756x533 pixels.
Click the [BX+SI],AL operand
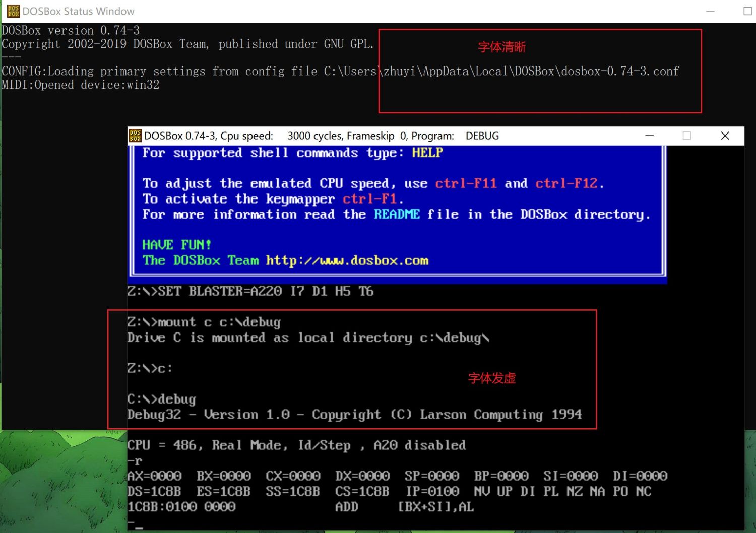pos(436,507)
